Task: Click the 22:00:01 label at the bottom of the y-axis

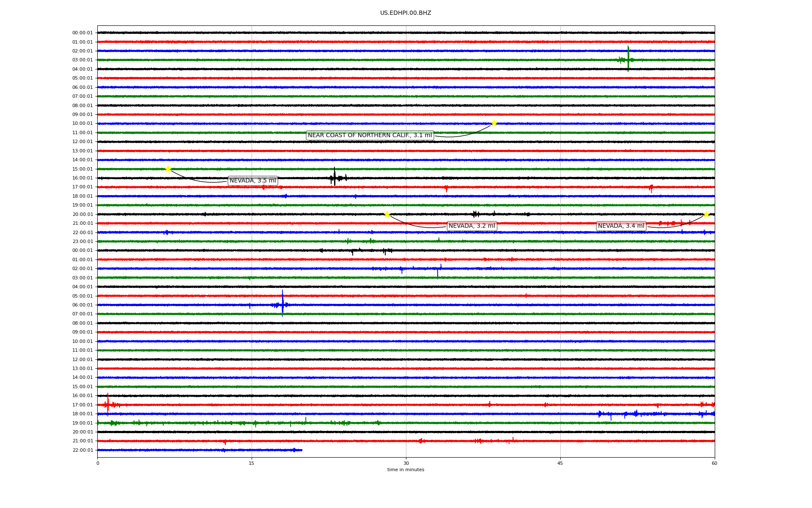Action: [x=82, y=450]
